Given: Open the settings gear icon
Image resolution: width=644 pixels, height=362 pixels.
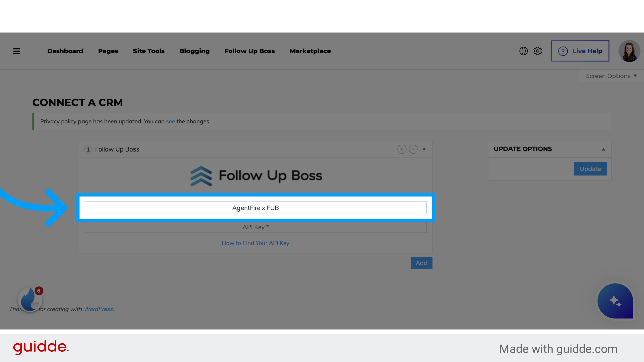Looking at the screenshot, I should [x=537, y=51].
